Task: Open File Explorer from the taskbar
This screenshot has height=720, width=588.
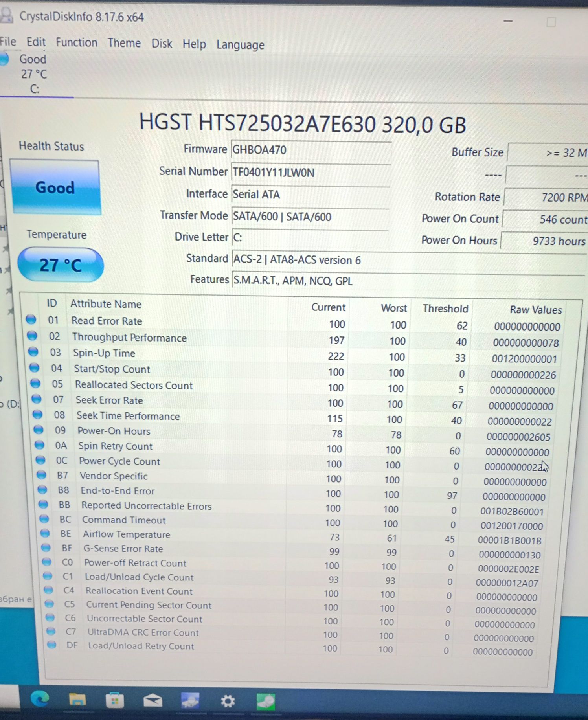Action: [x=77, y=700]
